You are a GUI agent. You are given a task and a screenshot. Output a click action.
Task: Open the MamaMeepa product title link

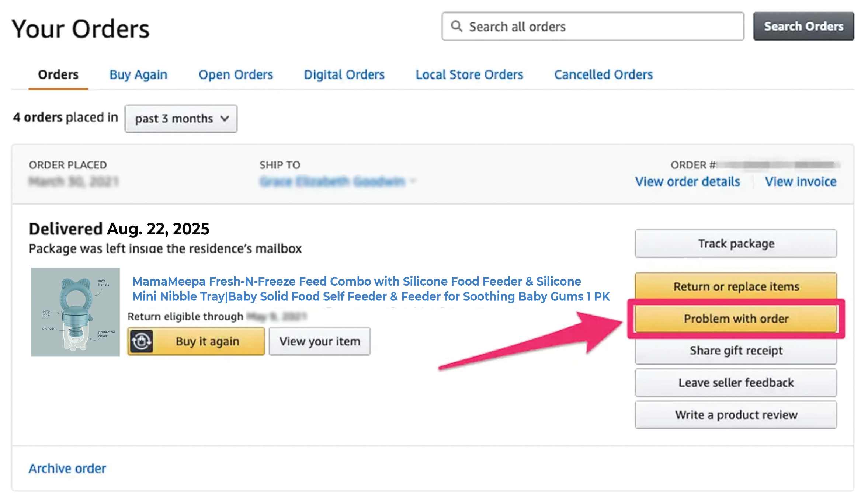coord(371,289)
